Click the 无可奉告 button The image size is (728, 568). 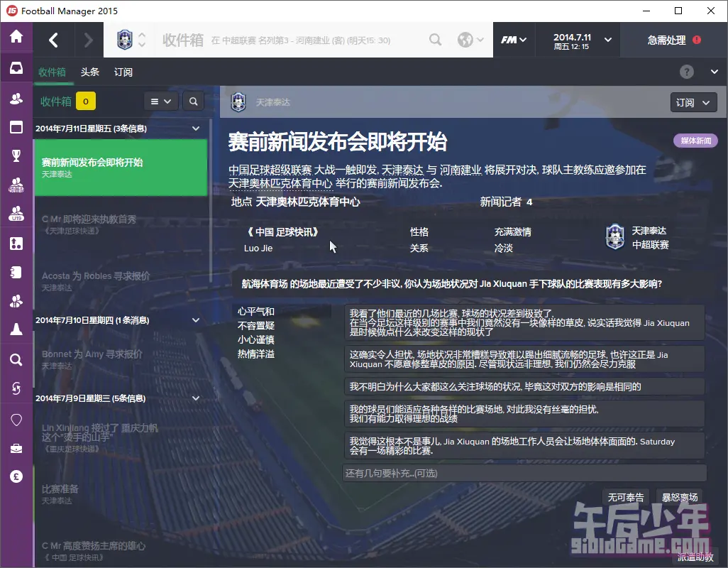point(625,498)
